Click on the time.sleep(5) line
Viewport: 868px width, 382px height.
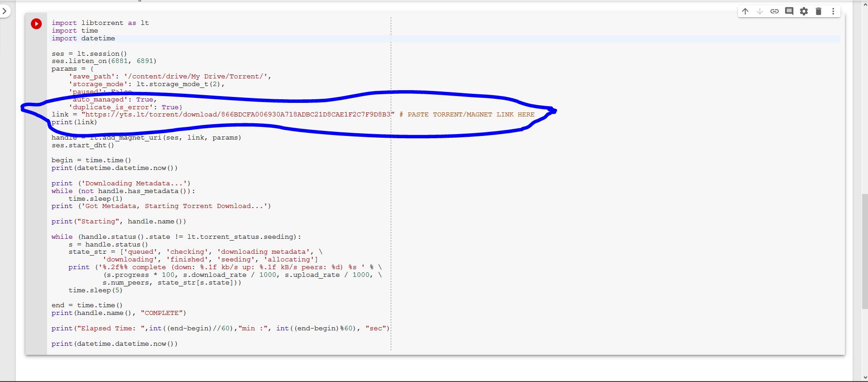pos(96,290)
